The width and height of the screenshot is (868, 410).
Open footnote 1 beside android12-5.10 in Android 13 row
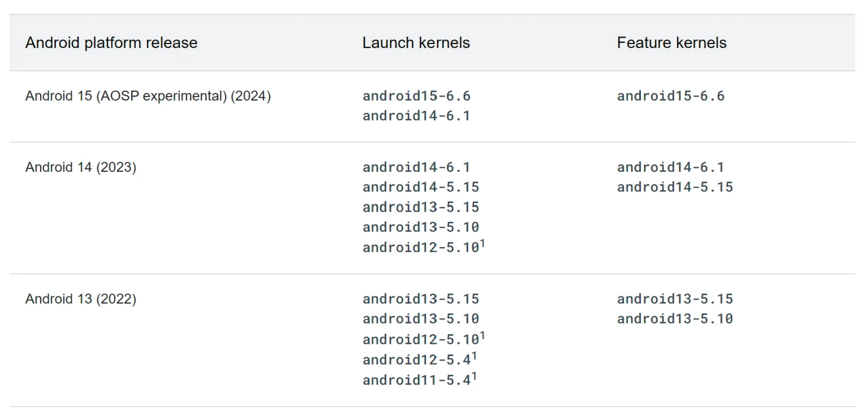[483, 336]
